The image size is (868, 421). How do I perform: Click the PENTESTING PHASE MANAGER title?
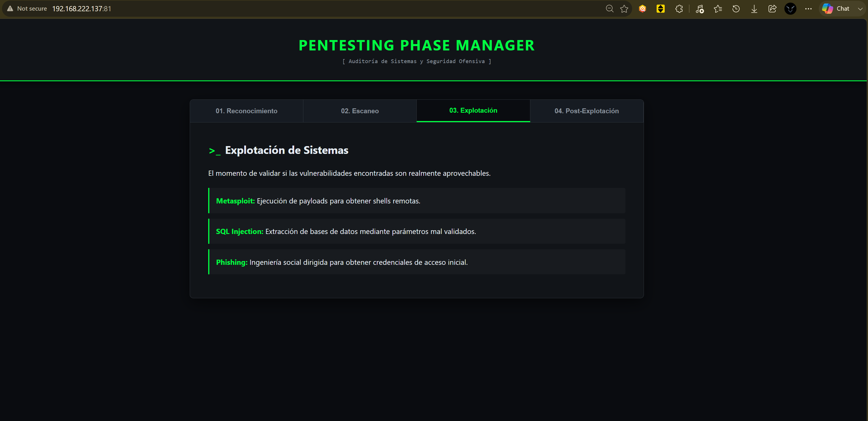[416, 46]
